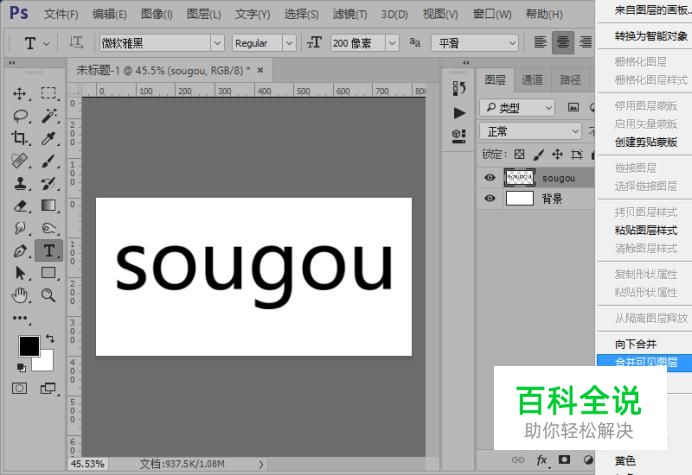The image size is (692, 475).
Task: Select the Path Selection tool
Action: click(x=20, y=273)
